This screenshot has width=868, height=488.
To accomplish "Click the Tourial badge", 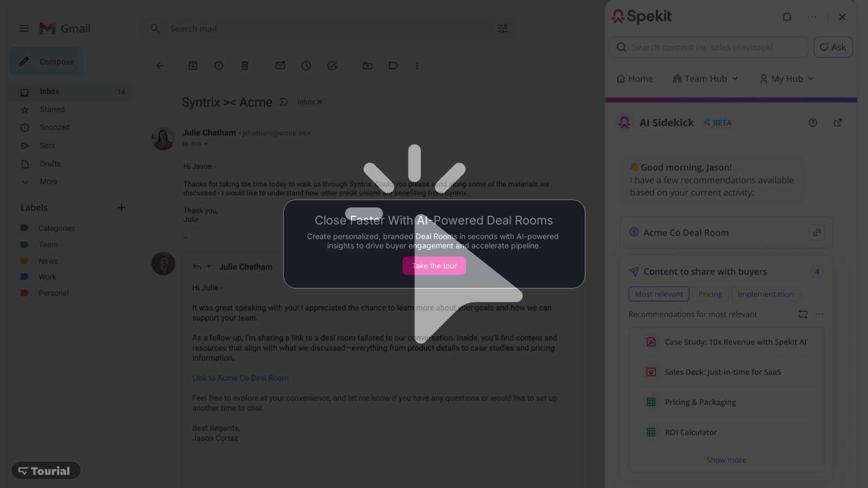I will pos(46,471).
